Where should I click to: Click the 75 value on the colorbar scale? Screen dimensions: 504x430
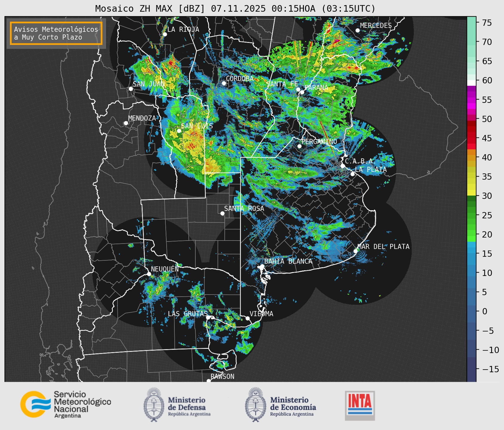coord(487,23)
